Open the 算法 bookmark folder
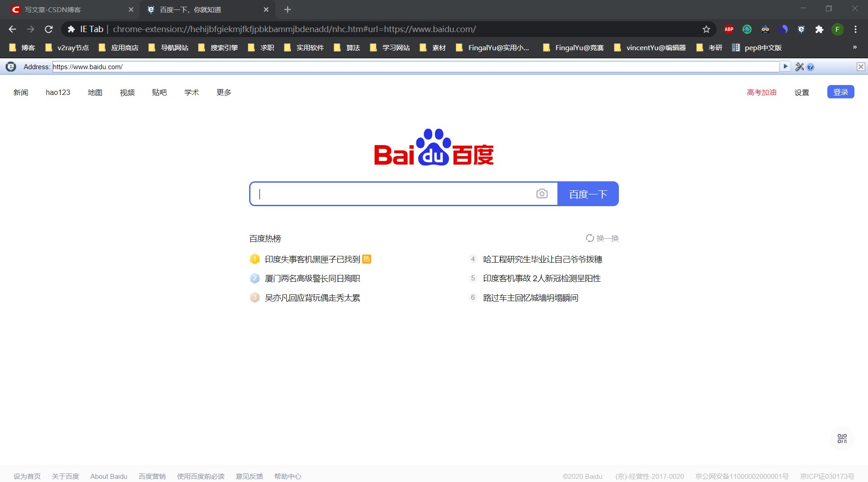This screenshot has height=482, width=868. click(x=347, y=47)
